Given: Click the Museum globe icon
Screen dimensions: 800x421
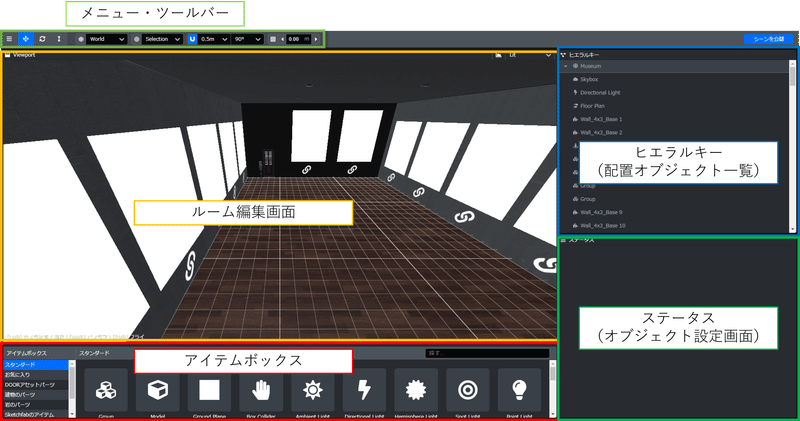Looking at the screenshot, I should pos(576,66).
